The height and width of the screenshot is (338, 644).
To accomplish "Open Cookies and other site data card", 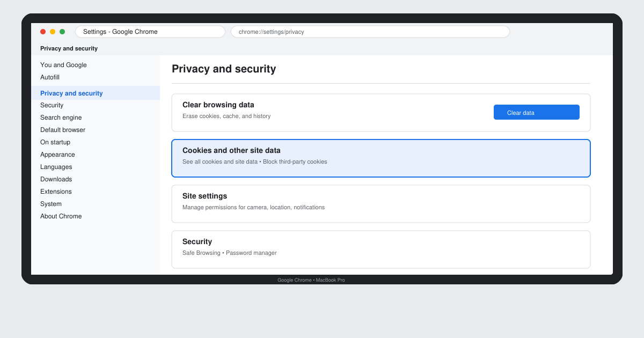I will click(381, 158).
